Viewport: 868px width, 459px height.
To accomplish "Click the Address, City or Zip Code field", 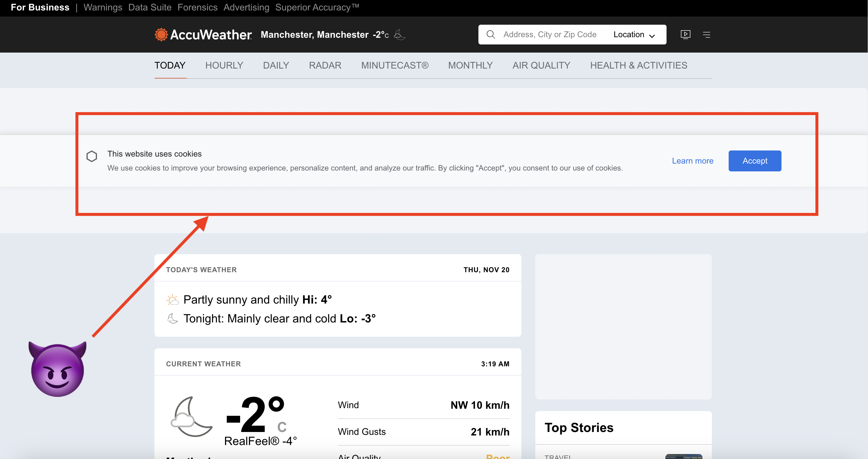I will [x=550, y=34].
